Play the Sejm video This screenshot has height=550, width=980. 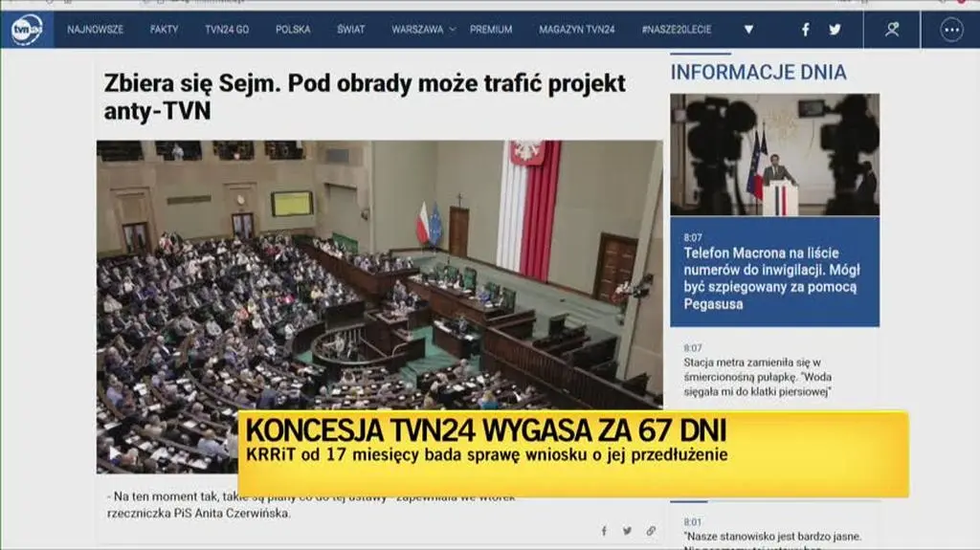click(x=115, y=451)
